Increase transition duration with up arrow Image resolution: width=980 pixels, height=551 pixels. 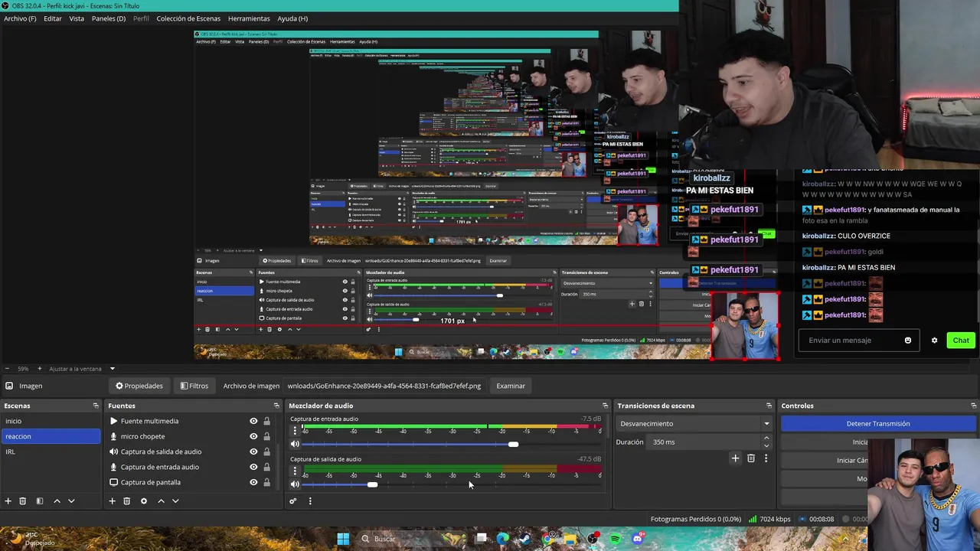[x=766, y=439]
